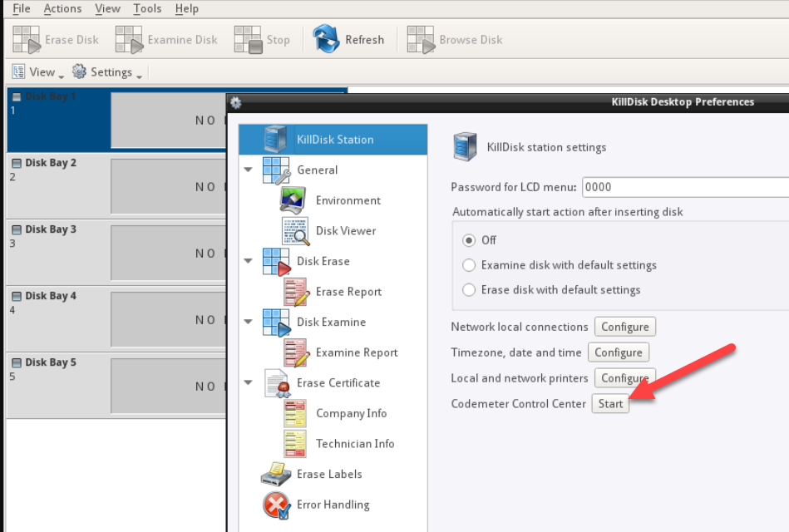Select the Erase Labels printer icon
This screenshot has height=532, width=789.
(276, 474)
